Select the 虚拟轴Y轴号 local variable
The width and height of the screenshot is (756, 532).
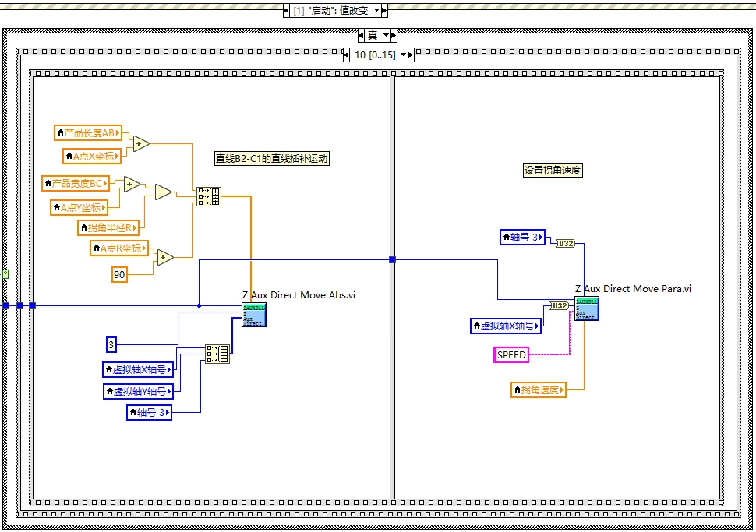tap(139, 391)
